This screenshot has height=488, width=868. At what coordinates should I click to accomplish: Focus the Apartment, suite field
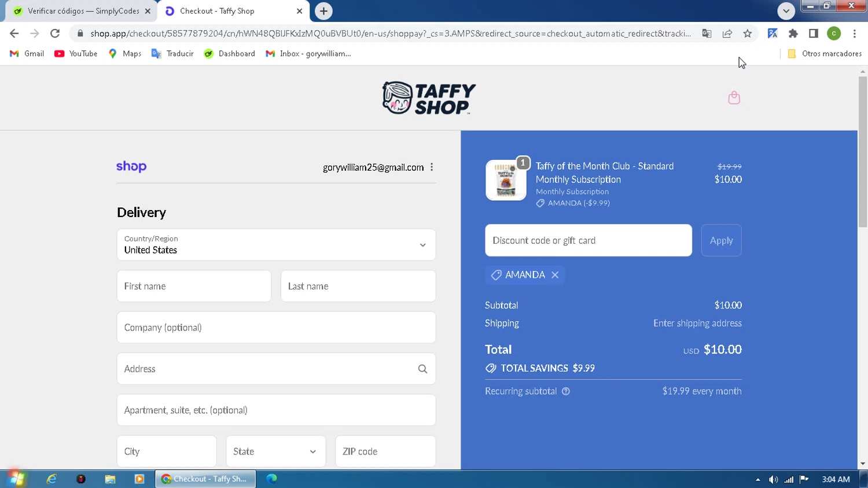click(x=276, y=410)
